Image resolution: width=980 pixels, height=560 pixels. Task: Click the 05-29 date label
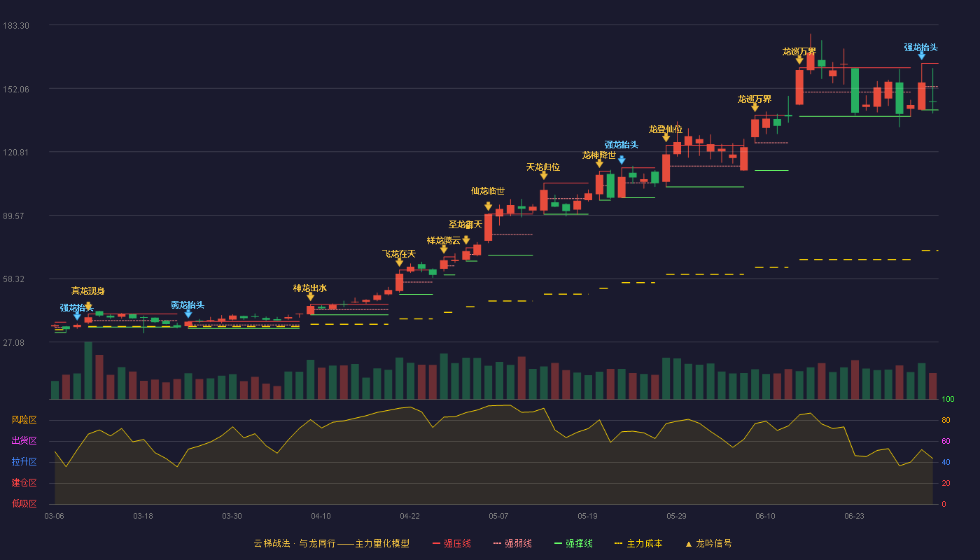[x=676, y=516]
